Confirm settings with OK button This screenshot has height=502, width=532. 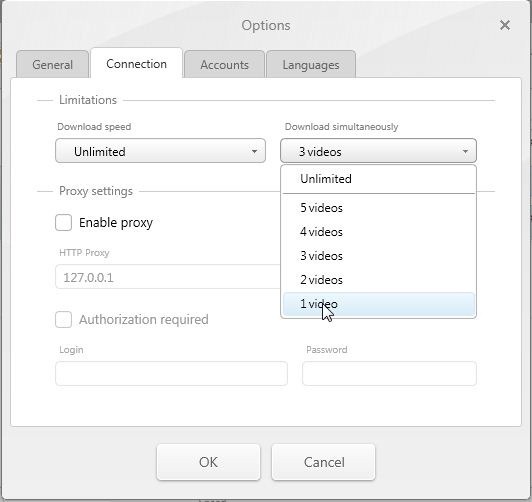208,462
